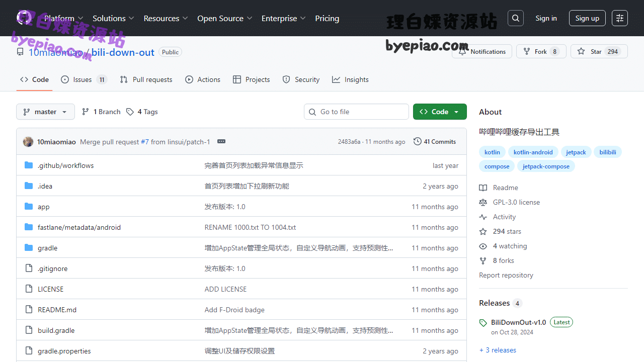Open the master branch dropdown
This screenshot has width=644, height=362.
click(x=45, y=112)
